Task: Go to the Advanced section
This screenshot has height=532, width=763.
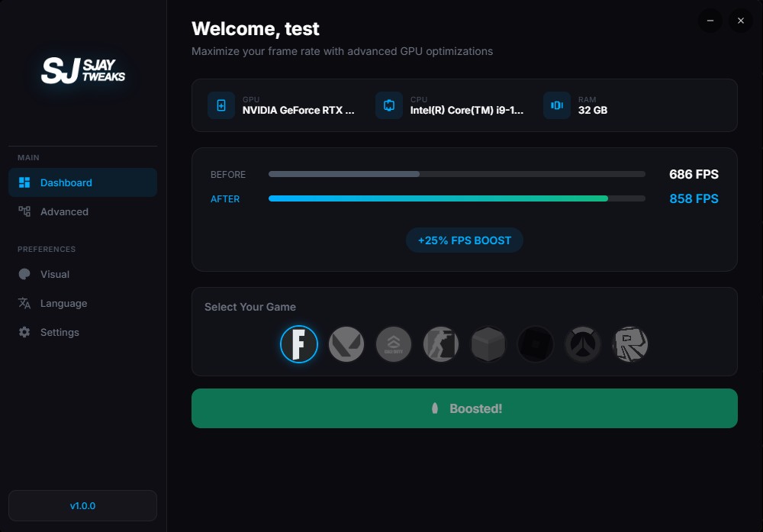Action: (82, 211)
